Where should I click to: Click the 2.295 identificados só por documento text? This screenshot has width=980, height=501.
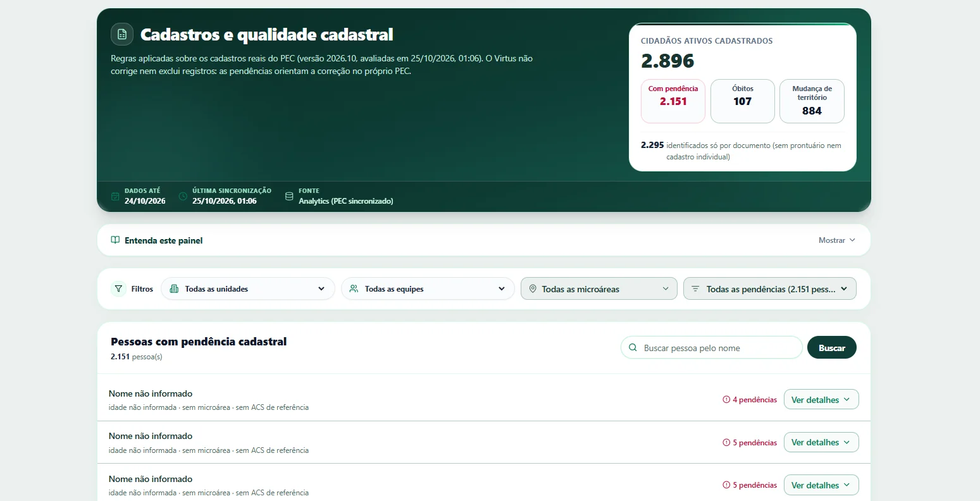pos(741,151)
